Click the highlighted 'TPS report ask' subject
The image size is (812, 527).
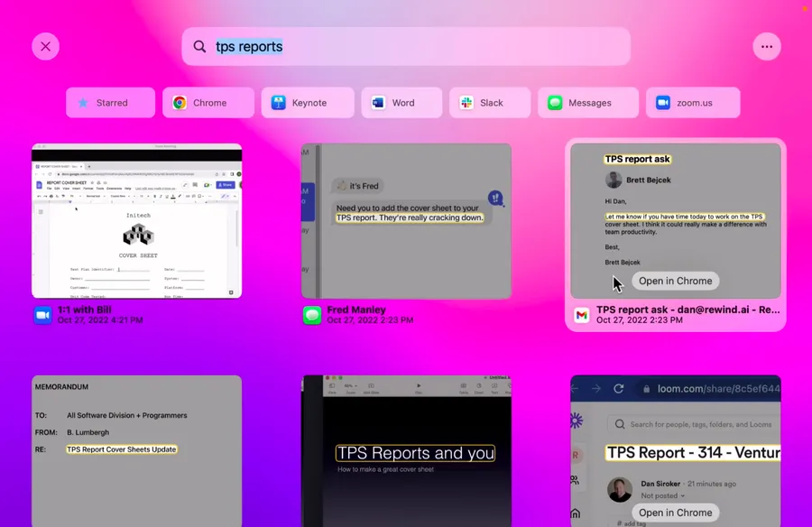638,159
